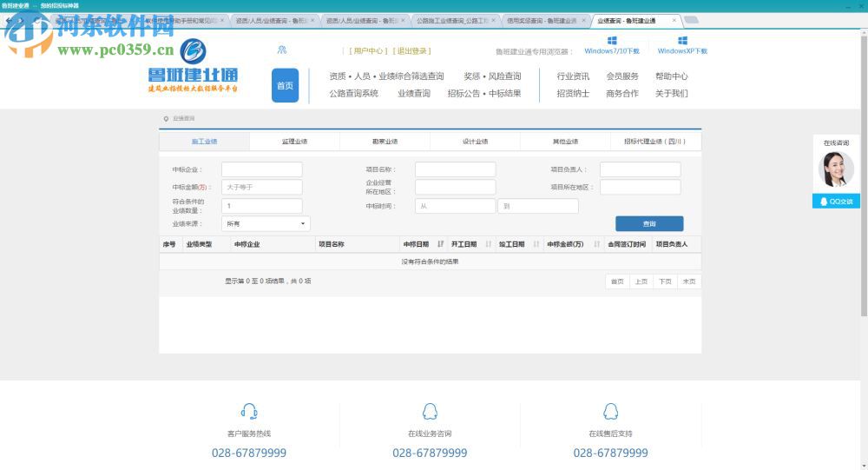Open the 招贤纳士 menu item
The image size is (868, 470).
point(573,93)
